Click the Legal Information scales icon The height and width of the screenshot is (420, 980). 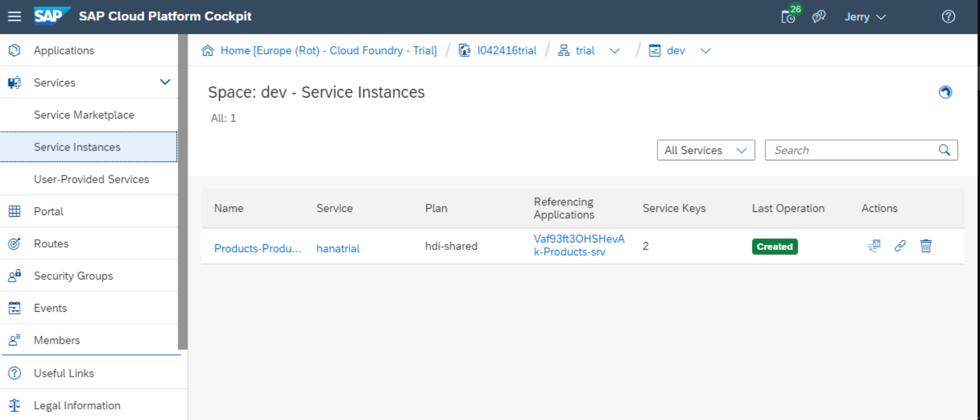tap(14, 406)
